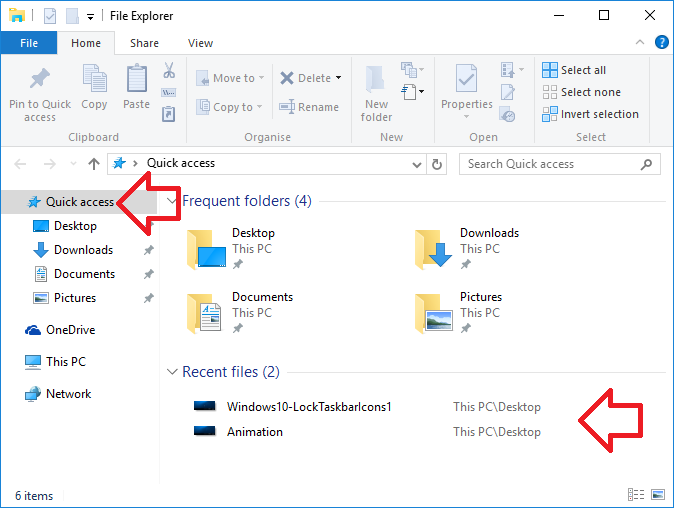Image resolution: width=674 pixels, height=508 pixels.
Task: Click the History icon in Open group
Action: [x=508, y=114]
